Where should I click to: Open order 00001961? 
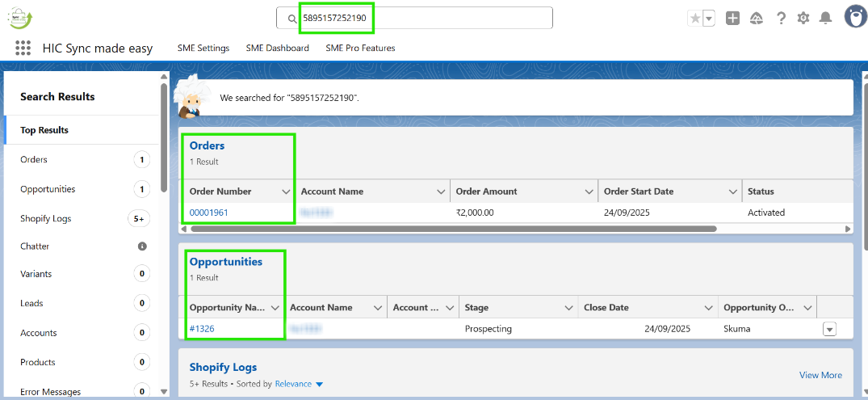[208, 213]
